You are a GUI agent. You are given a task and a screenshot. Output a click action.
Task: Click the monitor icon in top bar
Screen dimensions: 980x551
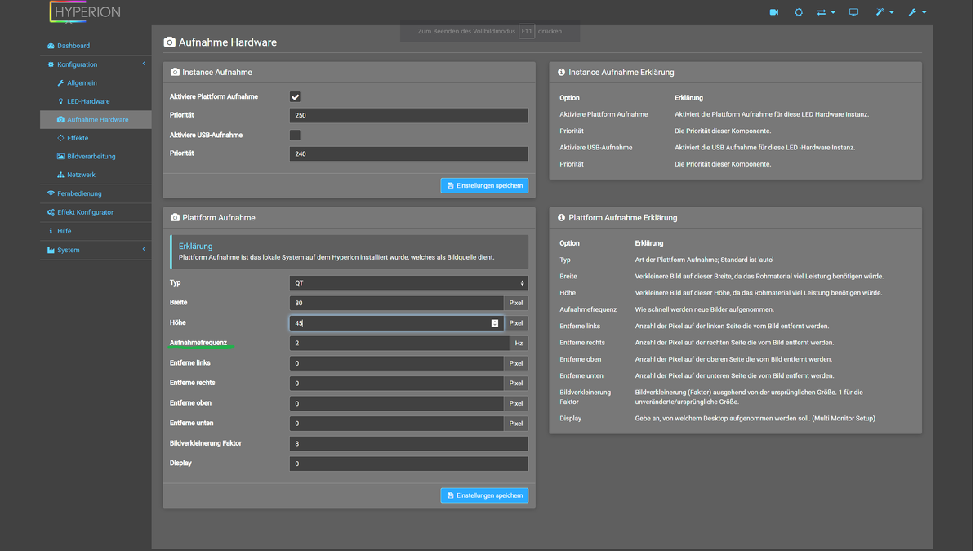853,12
